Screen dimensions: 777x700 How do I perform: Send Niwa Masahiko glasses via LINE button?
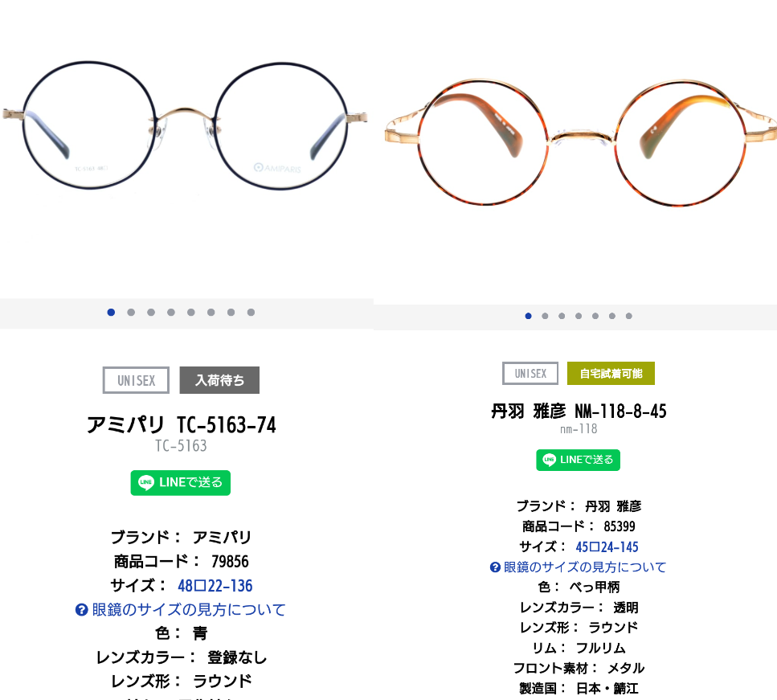[578, 460]
